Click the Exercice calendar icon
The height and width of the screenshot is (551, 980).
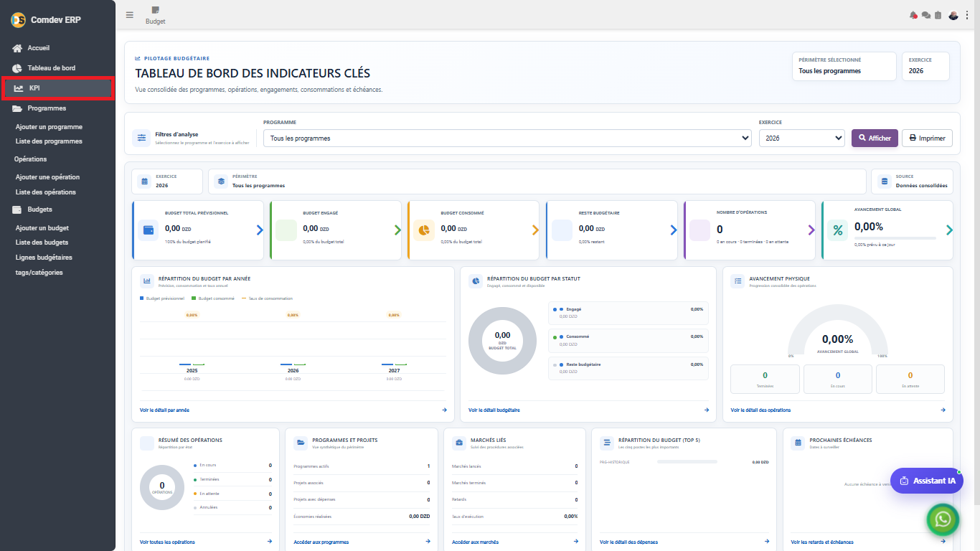point(143,182)
